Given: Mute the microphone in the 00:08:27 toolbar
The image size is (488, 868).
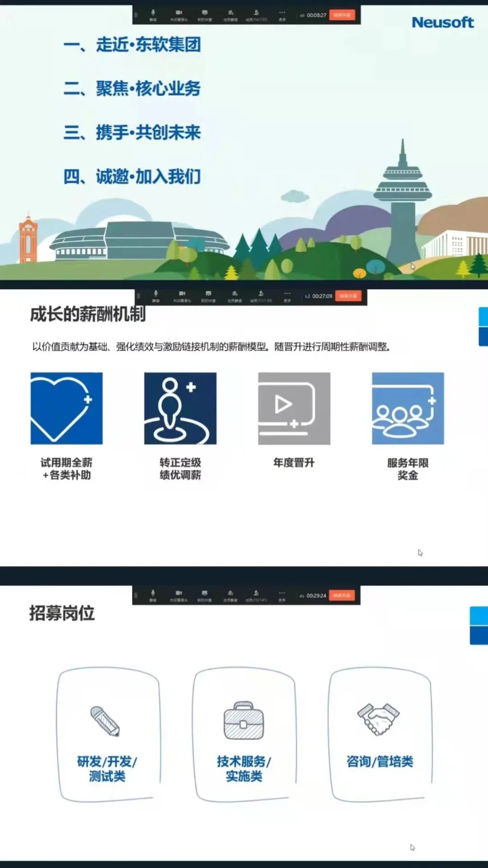Looking at the screenshot, I should point(153,14).
